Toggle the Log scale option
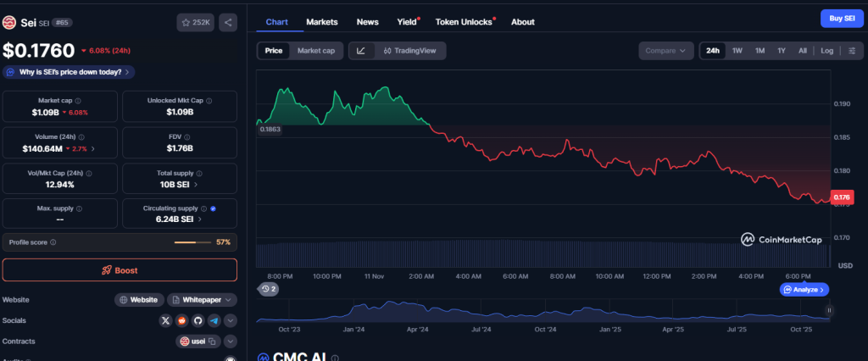Viewport: 868px width, 361px height. tap(826, 51)
